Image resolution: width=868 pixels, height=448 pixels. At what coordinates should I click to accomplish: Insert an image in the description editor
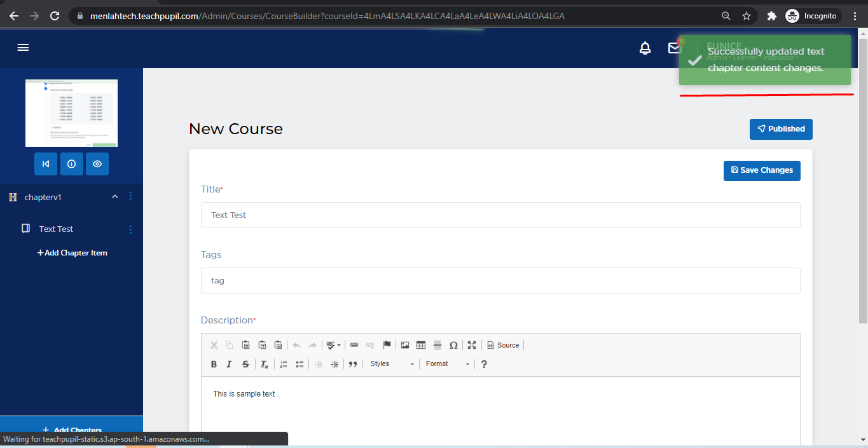coord(405,345)
